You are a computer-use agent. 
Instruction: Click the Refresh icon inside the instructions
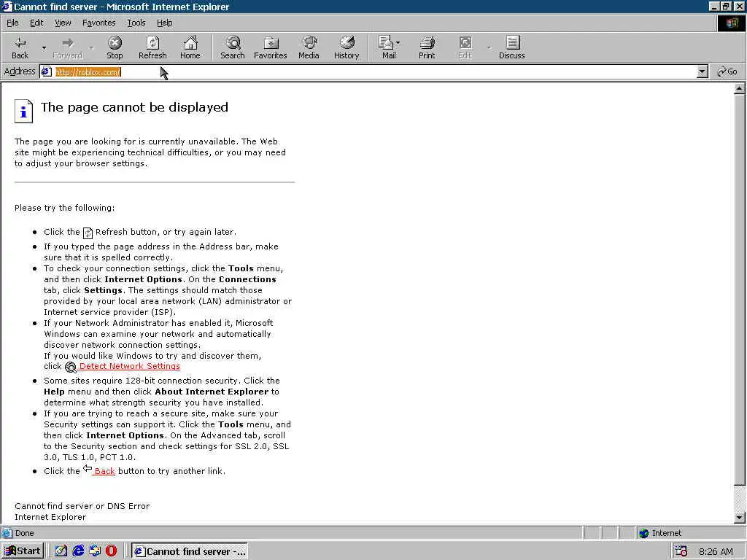click(x=88, y=233)
